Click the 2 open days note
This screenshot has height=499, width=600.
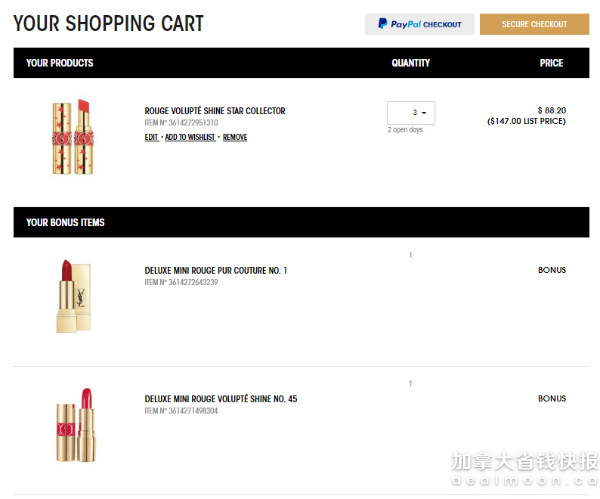[x=405, y=130]
